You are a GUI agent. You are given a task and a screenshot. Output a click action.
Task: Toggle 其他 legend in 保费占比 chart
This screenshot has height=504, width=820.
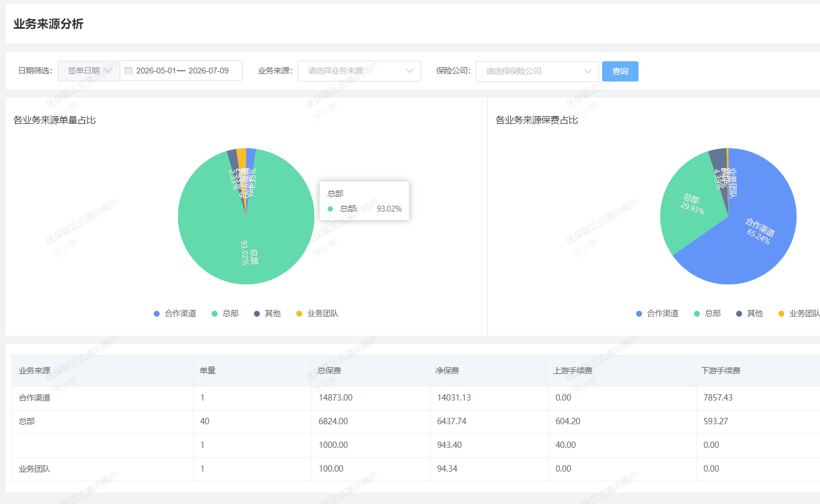[749, 313]
